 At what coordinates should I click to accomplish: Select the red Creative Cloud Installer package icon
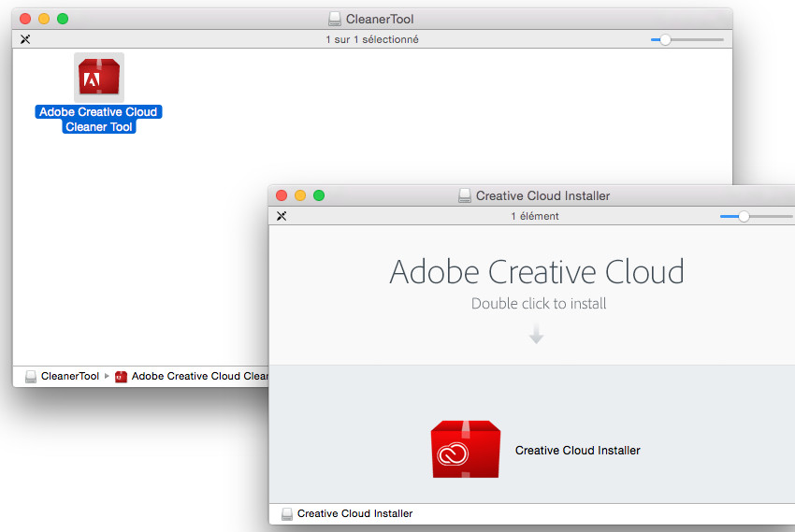tap(466, 449)
